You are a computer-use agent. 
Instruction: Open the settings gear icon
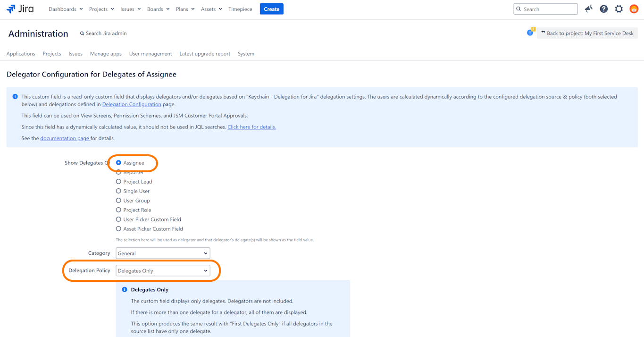click(619, 9)
